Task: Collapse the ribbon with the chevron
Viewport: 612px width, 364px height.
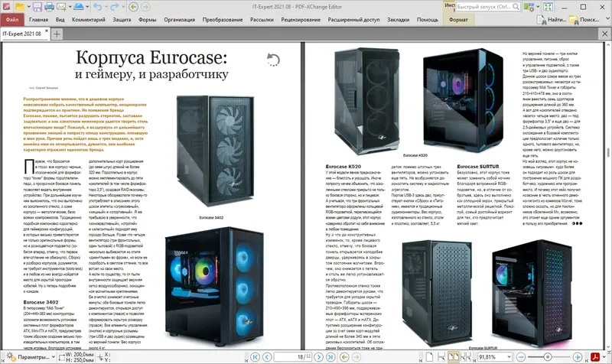Action: click(607, 18)
